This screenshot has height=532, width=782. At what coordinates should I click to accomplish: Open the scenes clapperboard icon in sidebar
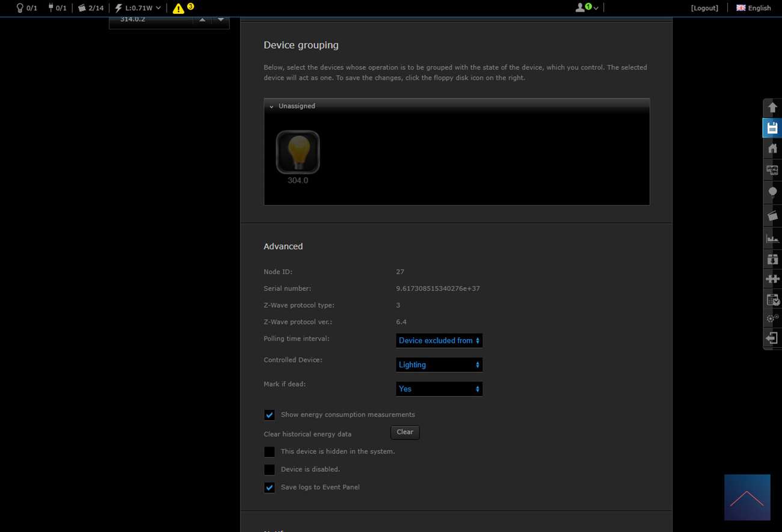coord(772,216)
